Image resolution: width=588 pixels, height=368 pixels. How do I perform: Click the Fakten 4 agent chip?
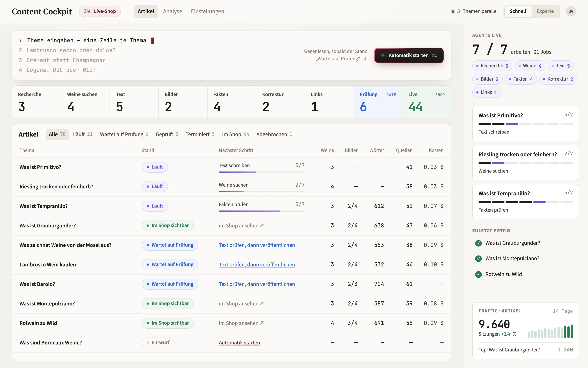(521, 79)
